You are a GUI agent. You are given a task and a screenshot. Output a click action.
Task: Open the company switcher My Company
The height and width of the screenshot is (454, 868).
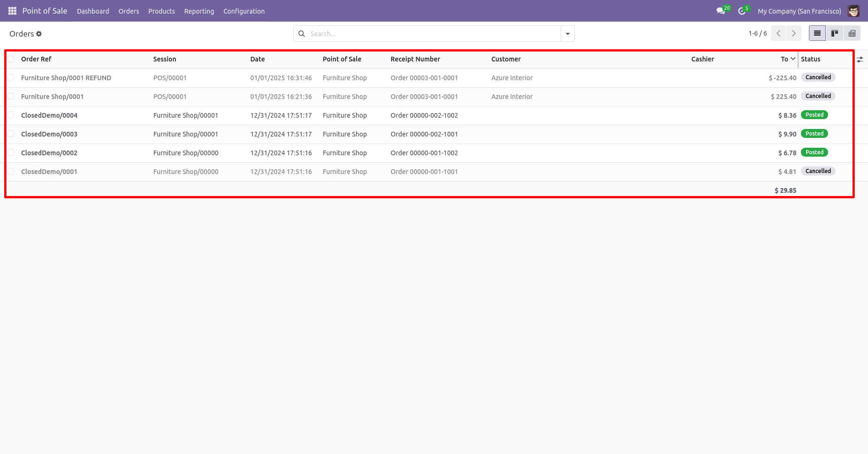coord(799,11)
